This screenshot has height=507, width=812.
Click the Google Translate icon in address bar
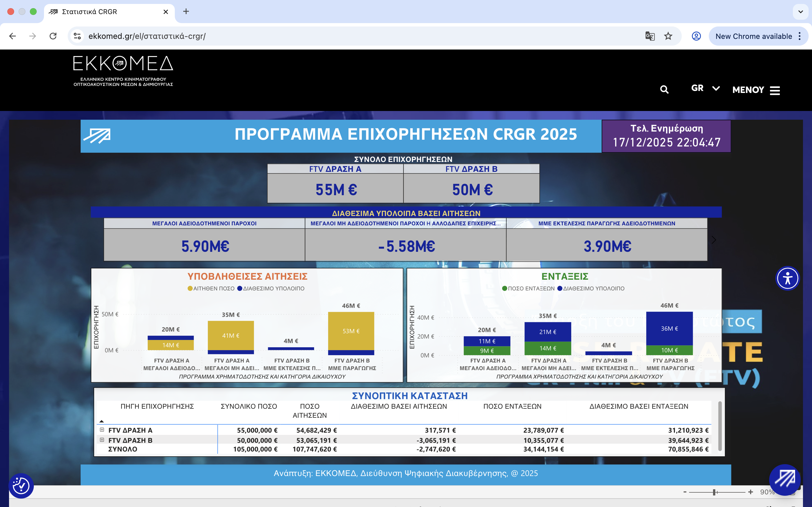650,36
